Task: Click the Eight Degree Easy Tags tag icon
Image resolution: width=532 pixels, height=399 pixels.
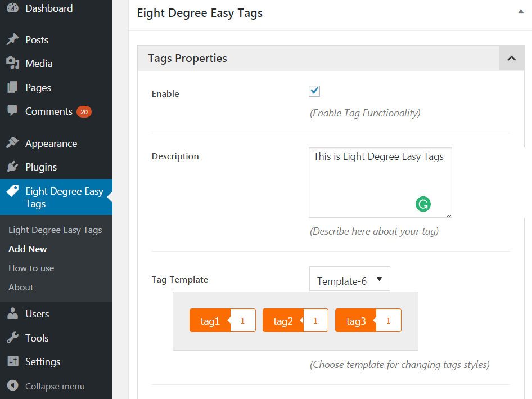Action: [x=13, y=191]
